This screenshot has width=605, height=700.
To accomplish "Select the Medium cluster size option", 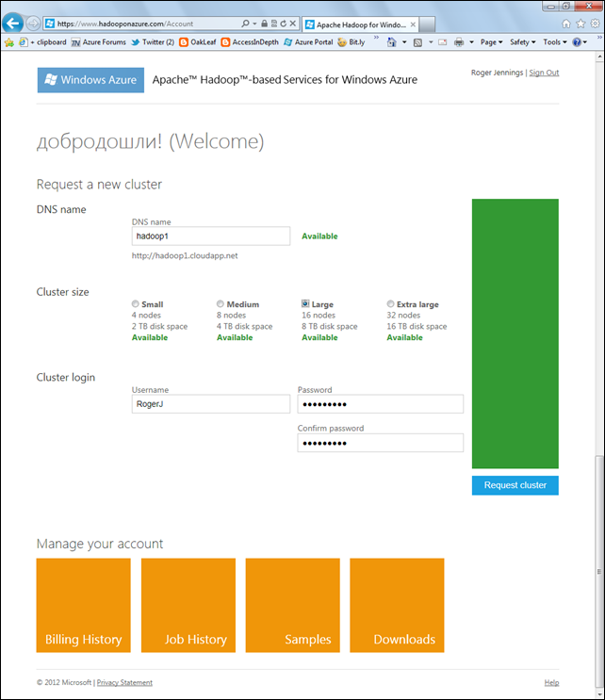I will click(x=221, y=304).
